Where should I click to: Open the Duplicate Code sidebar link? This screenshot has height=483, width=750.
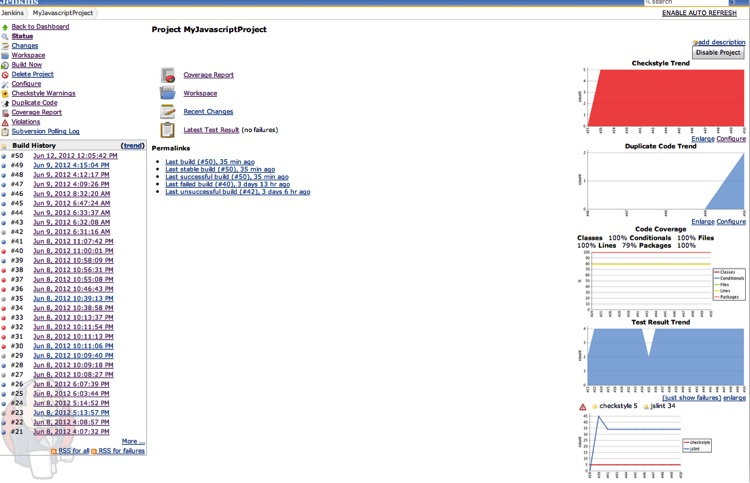point(34,103)
